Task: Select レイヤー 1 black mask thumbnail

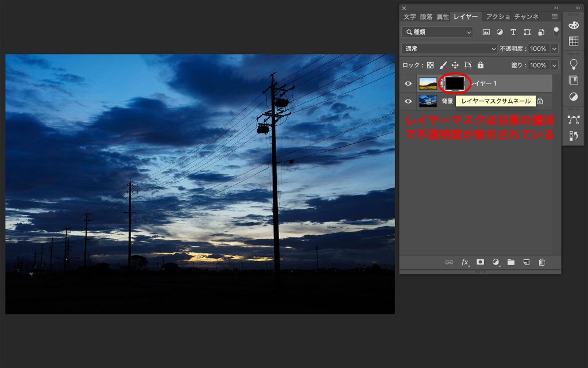Action: coord(455,83)
